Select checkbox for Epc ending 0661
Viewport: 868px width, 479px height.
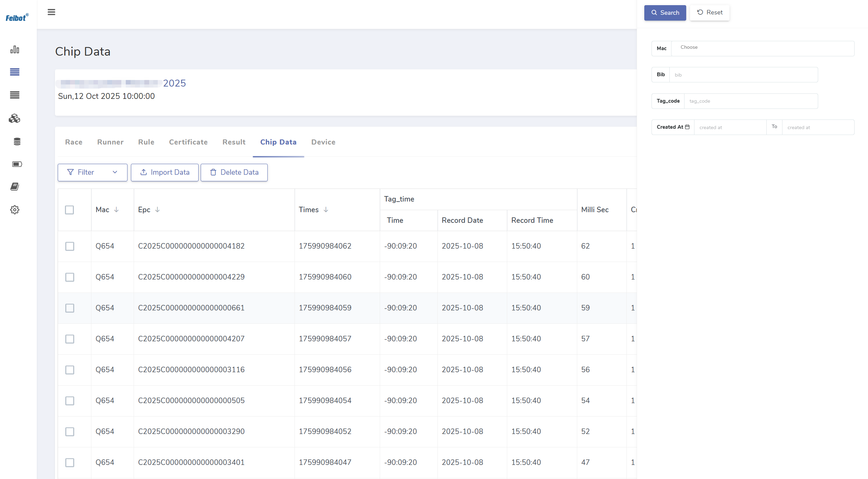point(70,308)
